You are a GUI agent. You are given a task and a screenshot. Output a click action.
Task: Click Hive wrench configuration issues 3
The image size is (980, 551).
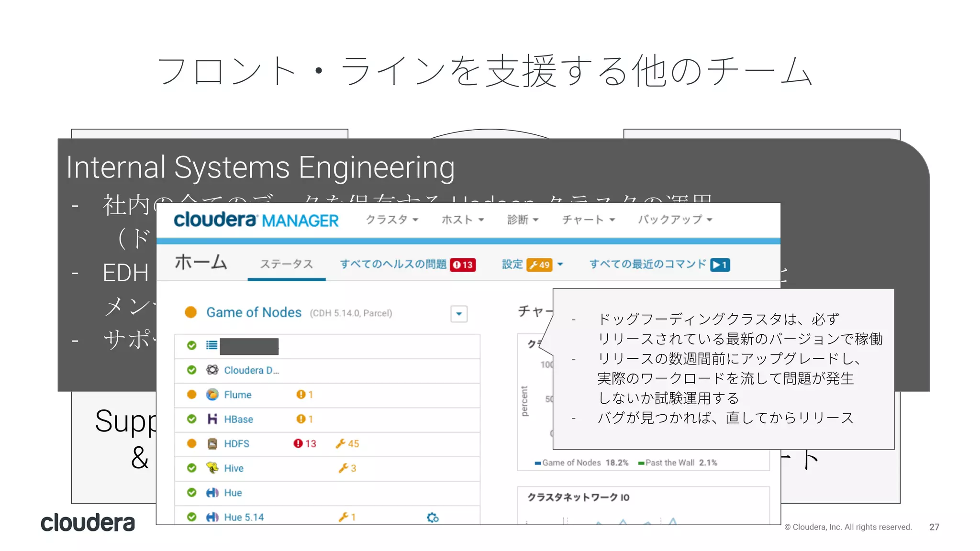click(347, 468)
